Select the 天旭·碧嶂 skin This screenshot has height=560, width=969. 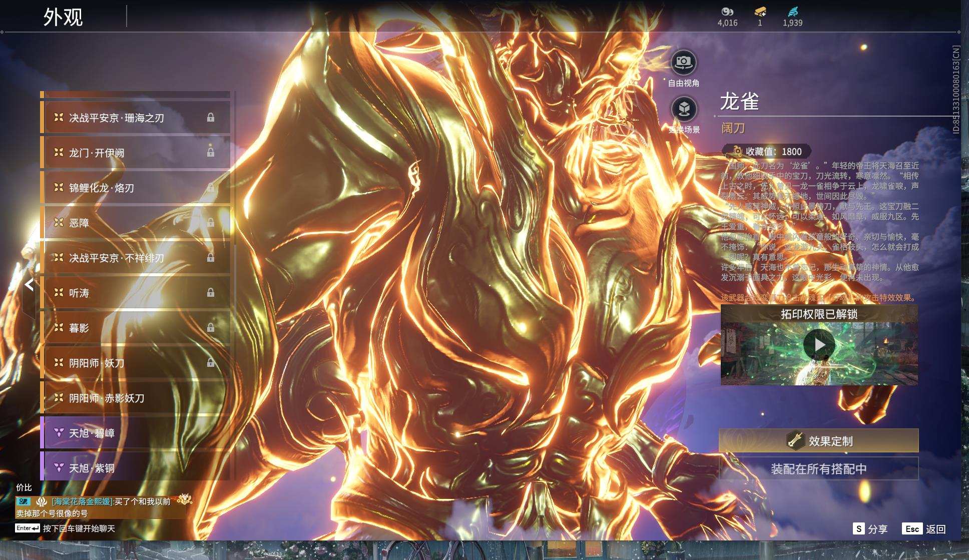click(x=135, y=433)
